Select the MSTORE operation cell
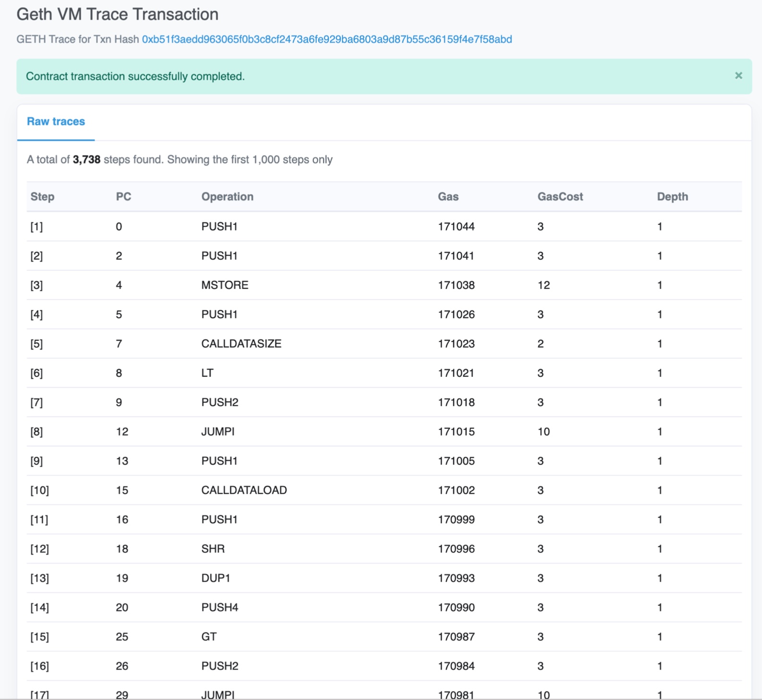This screenshot has height=700, width=762. 225,285
